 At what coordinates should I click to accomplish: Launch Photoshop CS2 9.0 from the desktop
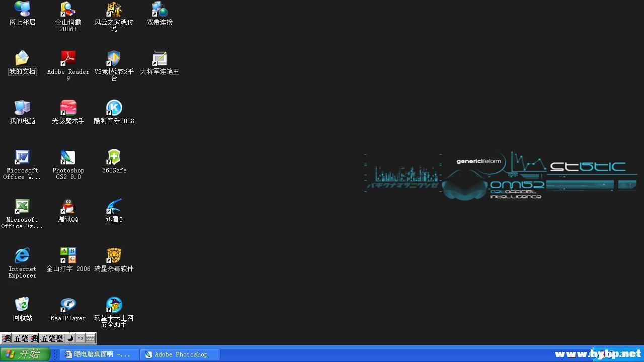pos(68,157)
